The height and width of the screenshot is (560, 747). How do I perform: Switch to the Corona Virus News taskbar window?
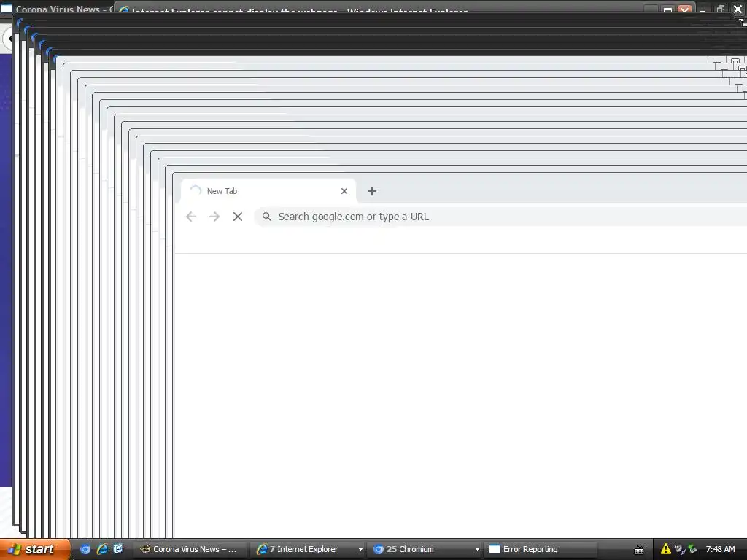[190, 549]
